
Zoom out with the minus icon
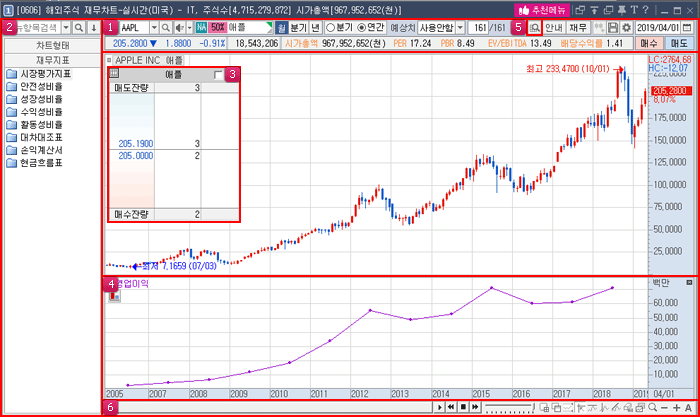pos(664,408)
